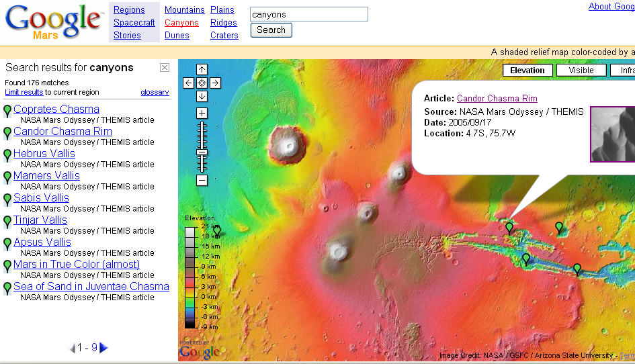Pan the map left with the arrow
Viewport: 635px width, 364px height.
point(188,83)
